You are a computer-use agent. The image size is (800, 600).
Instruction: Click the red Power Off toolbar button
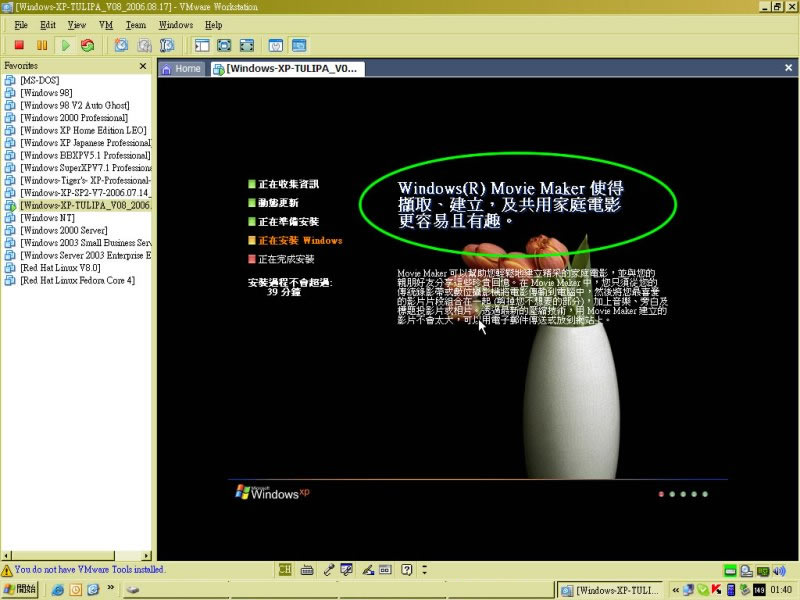[x=19, y=45]
